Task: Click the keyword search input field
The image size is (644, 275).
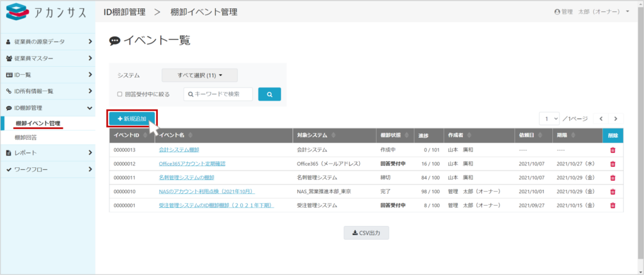Action: (x=221, y=94)
